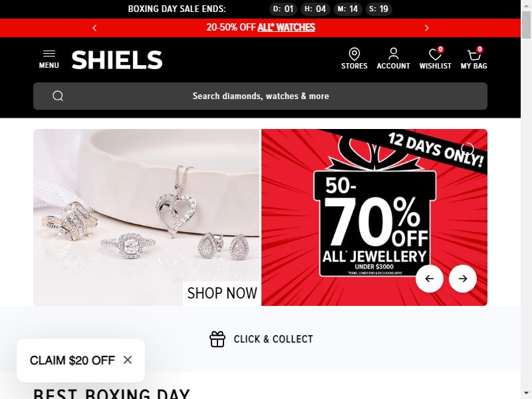Click the Click & Collect label
This screenshot has height=399, width=532.
click(273, 339)
